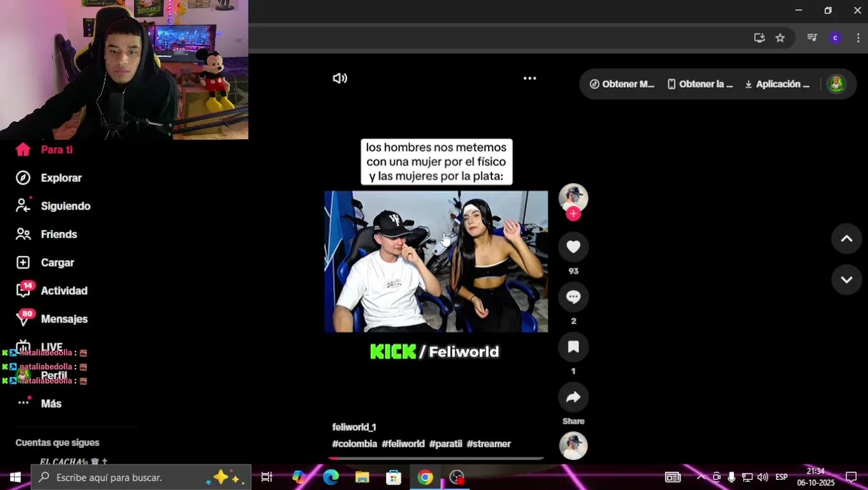
Task: Click the Obtener la... phone button
Action: (x=700, y=84)
